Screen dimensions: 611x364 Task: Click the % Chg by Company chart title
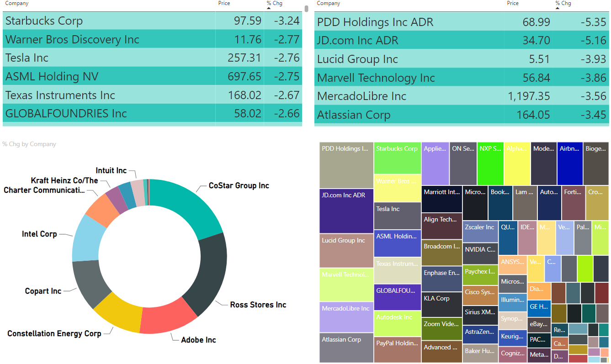(x=29, y=144)
